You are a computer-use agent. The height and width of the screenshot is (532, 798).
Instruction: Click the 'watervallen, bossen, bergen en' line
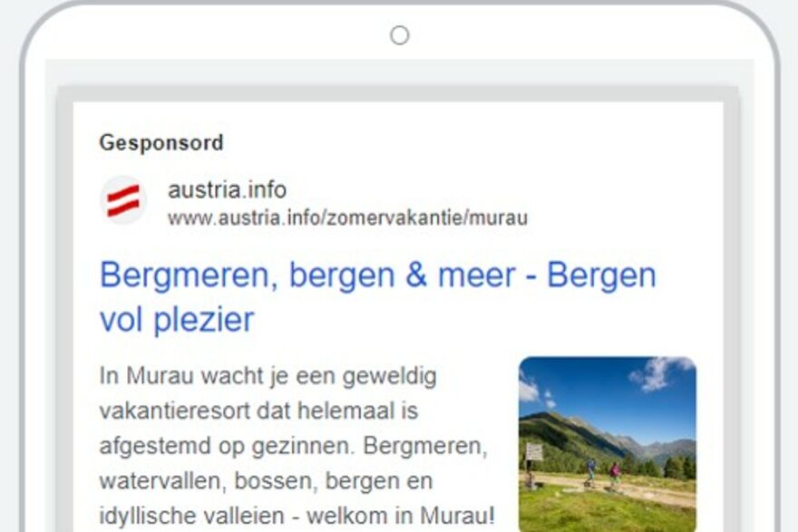point(266,480)
